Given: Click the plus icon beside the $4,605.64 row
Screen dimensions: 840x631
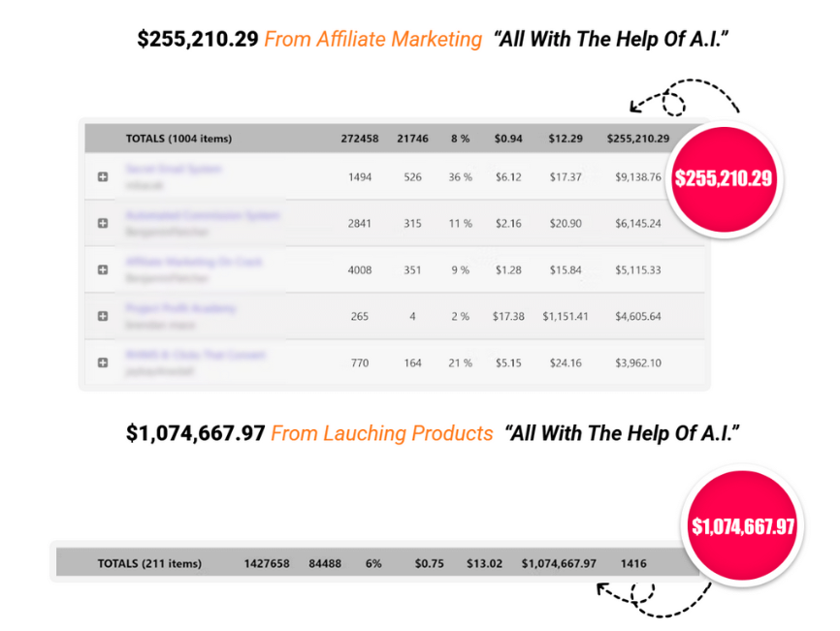Looking at the screenshot, I should click(103, 316).
